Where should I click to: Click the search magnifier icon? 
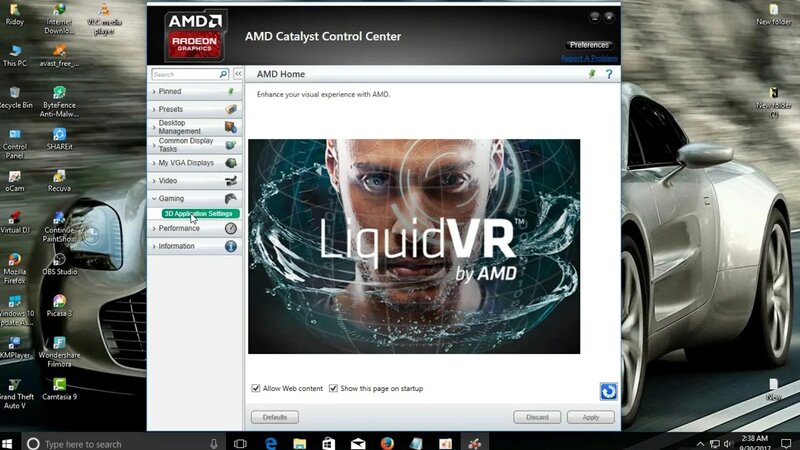tap(223, 74)
